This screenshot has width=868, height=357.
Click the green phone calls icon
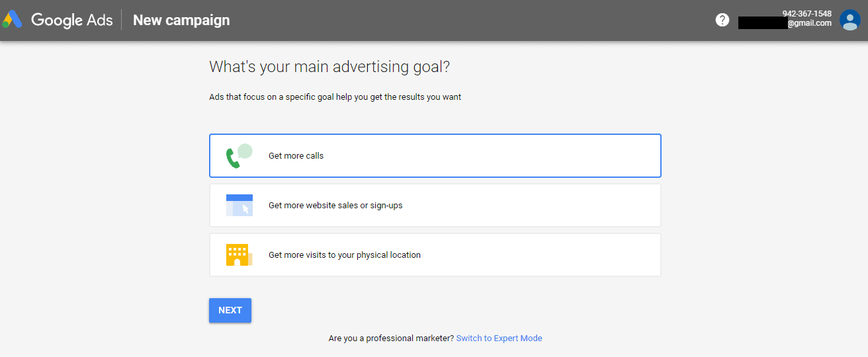point(232,159)
